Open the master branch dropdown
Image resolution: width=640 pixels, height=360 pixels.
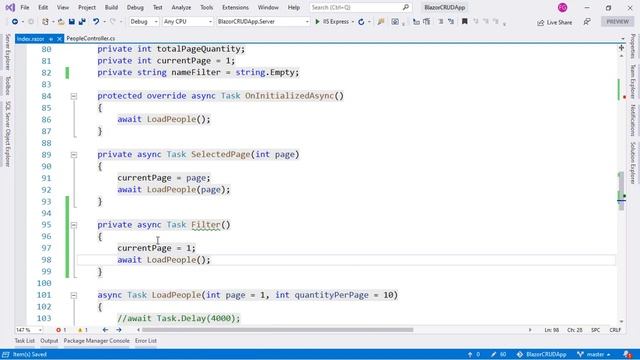point(594,354)
